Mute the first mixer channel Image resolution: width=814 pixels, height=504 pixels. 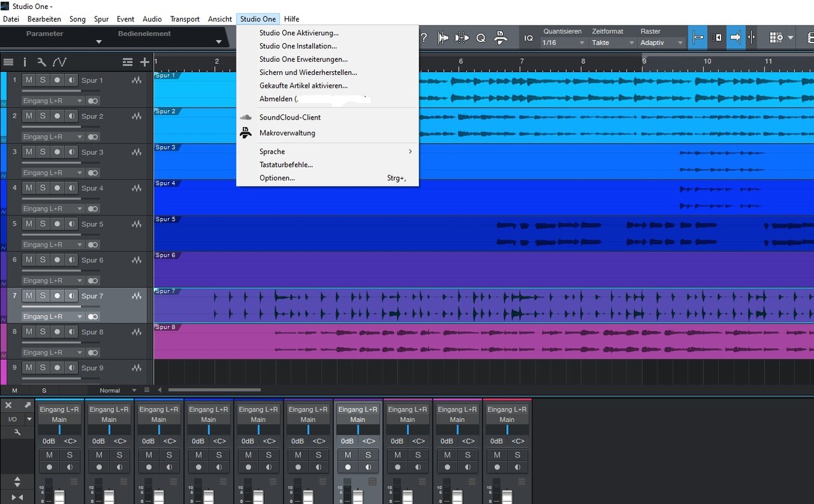point(49,455)
